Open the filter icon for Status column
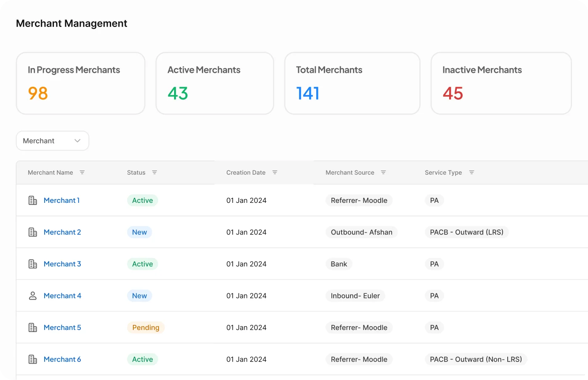Screen dimensions: 588x380 [154, 173]
